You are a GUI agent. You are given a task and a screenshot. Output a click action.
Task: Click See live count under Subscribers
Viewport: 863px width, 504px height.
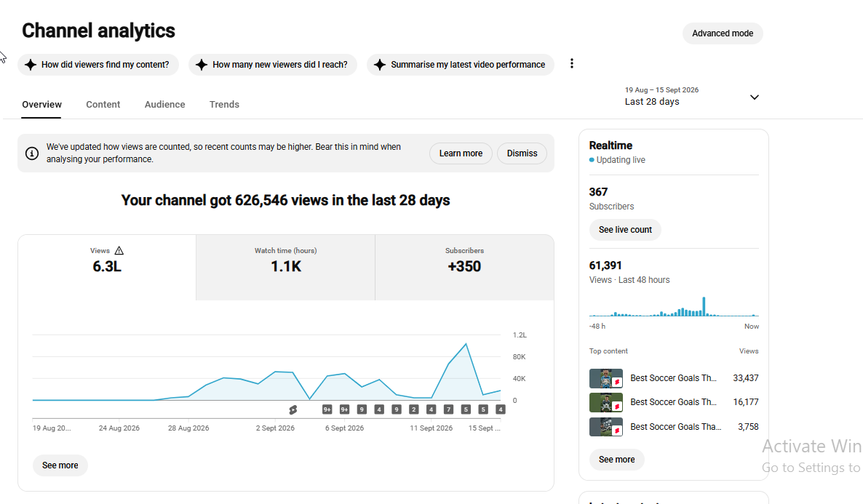click(625, 230)
